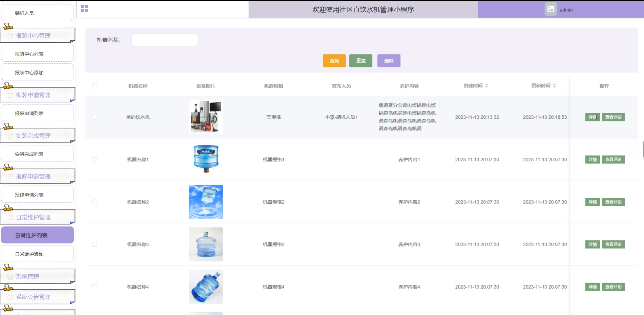Sort by 创建时间 using the sort arrows
This screenshot has height=315, width=644.
click(x=486, y=86)
